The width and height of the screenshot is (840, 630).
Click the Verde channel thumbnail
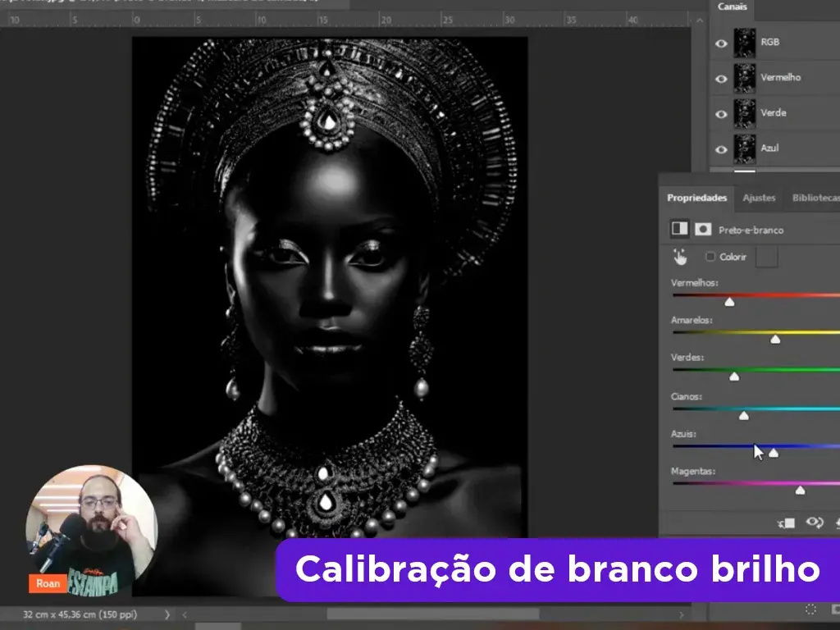(x=744, y=112)
